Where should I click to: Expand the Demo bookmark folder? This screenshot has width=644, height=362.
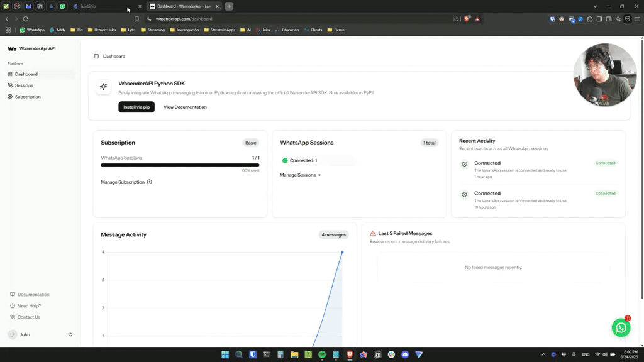(x=336, y=30)
